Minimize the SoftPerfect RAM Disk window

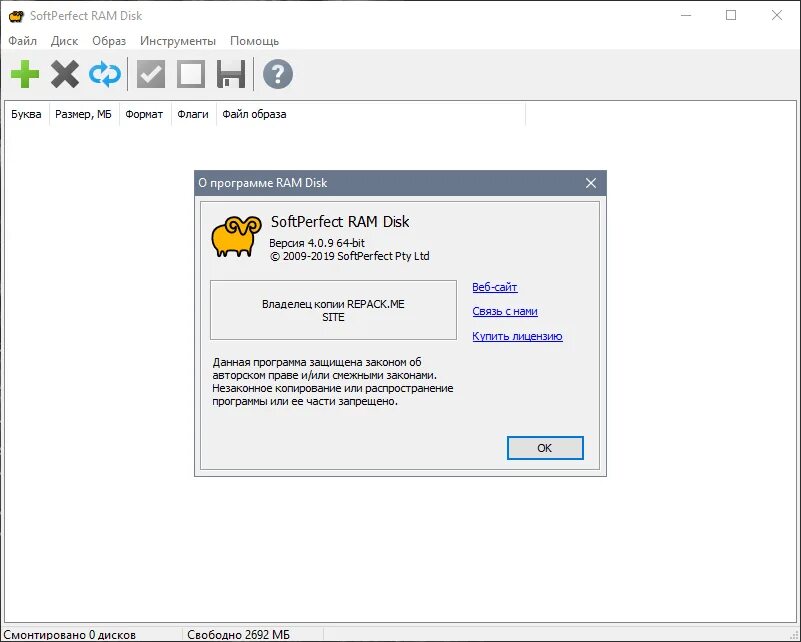[x=686, y=16]
